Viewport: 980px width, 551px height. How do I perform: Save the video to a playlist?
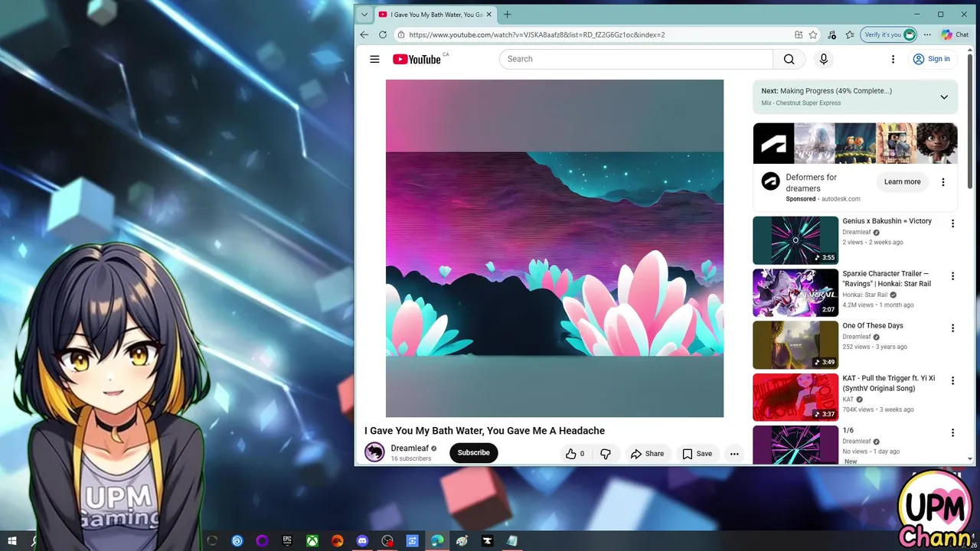(x=697, y=454)
